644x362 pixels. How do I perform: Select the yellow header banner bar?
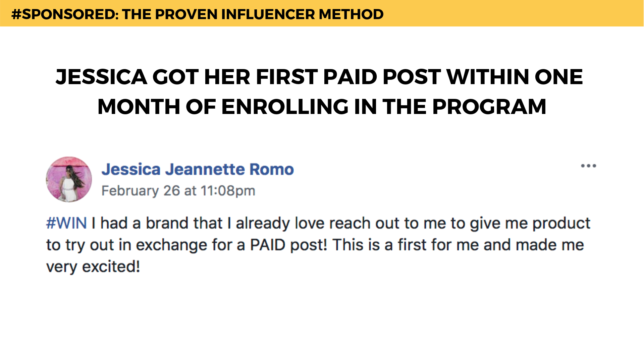point(503,13)
